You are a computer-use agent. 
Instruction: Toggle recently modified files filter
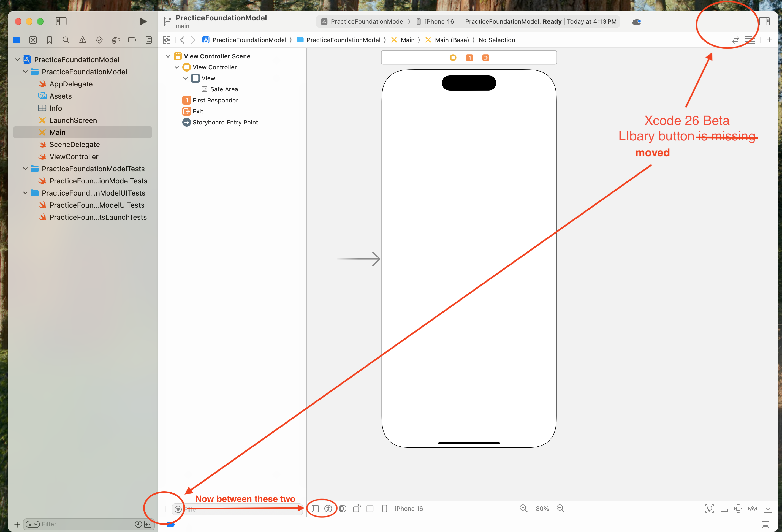point(138,524)
